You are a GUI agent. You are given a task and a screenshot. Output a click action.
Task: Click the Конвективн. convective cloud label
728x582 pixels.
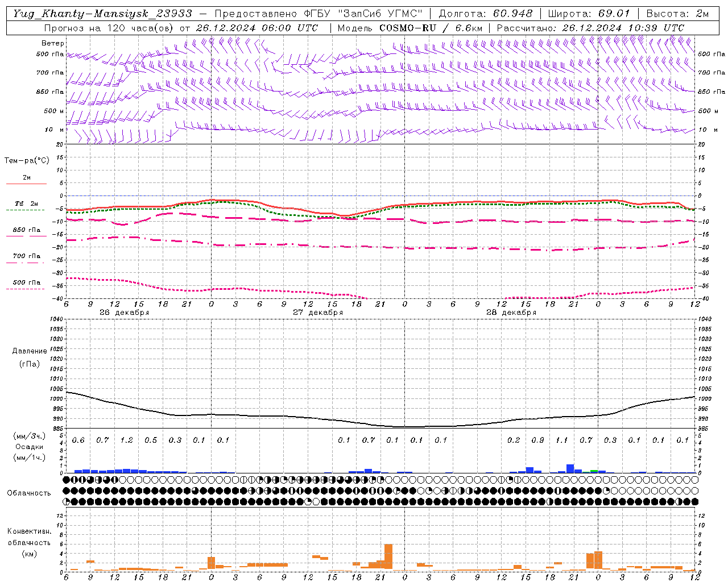coord(29,531)
